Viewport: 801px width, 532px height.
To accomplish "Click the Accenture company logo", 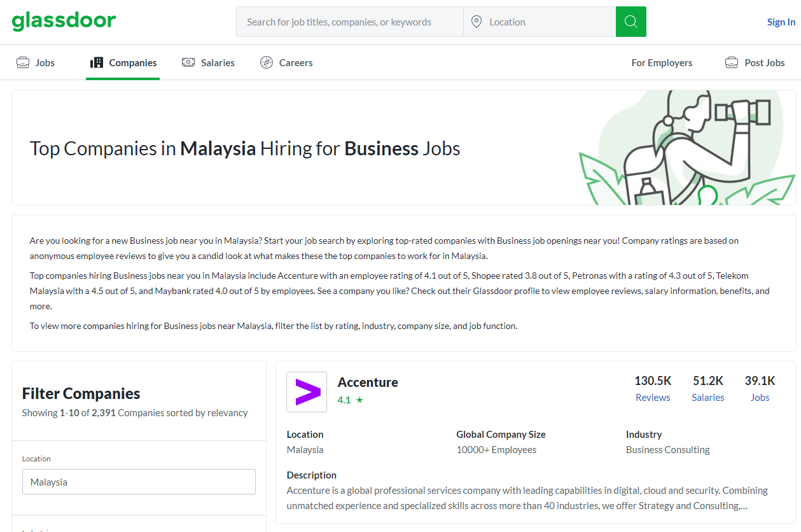I will (307, 392).
